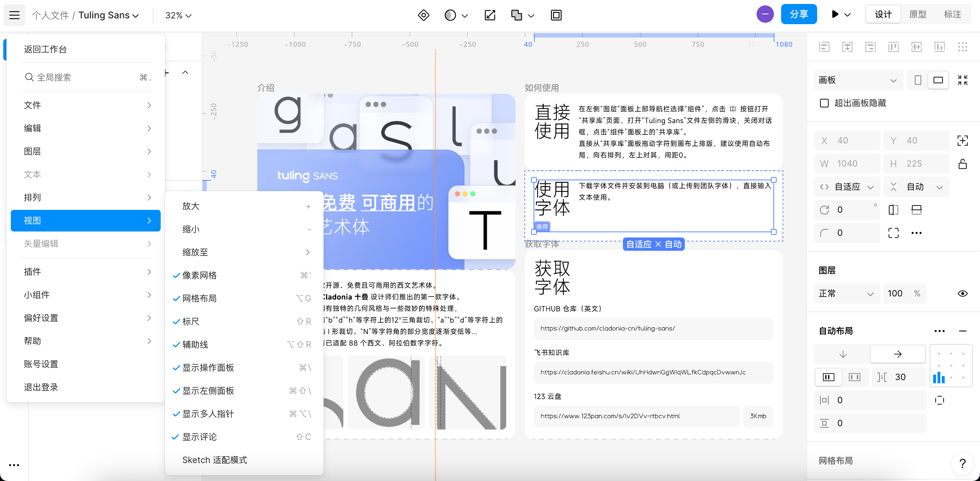
Task: Click the play prototype icon
Action: click(835, 14)
